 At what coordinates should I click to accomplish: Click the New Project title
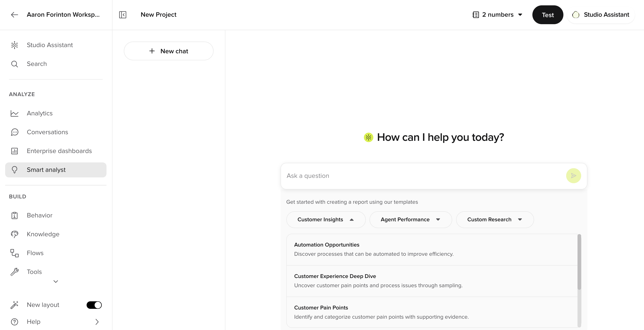(158, 15)
